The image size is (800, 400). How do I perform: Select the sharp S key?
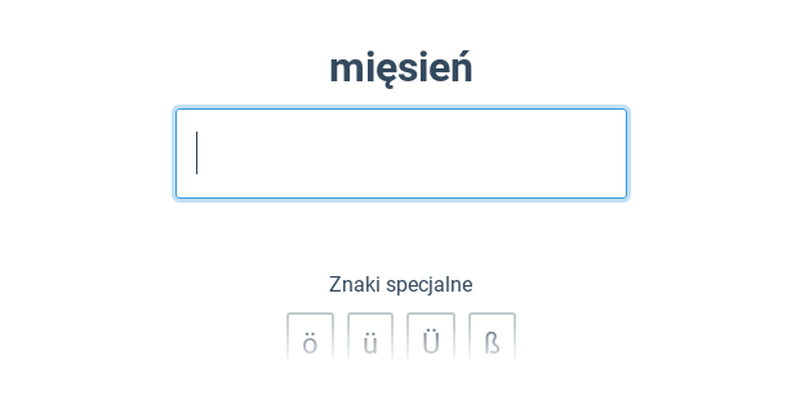(x=492, y=340)
